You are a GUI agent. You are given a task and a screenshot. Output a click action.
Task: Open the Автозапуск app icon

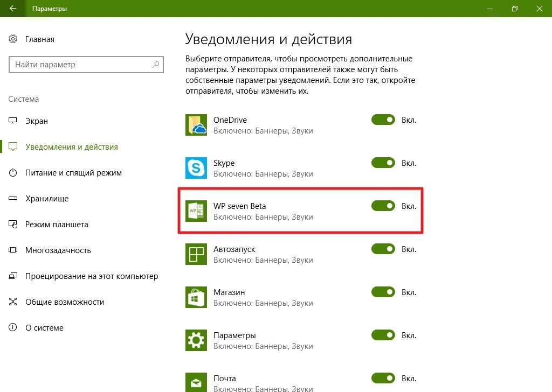[x=196, y=254]
